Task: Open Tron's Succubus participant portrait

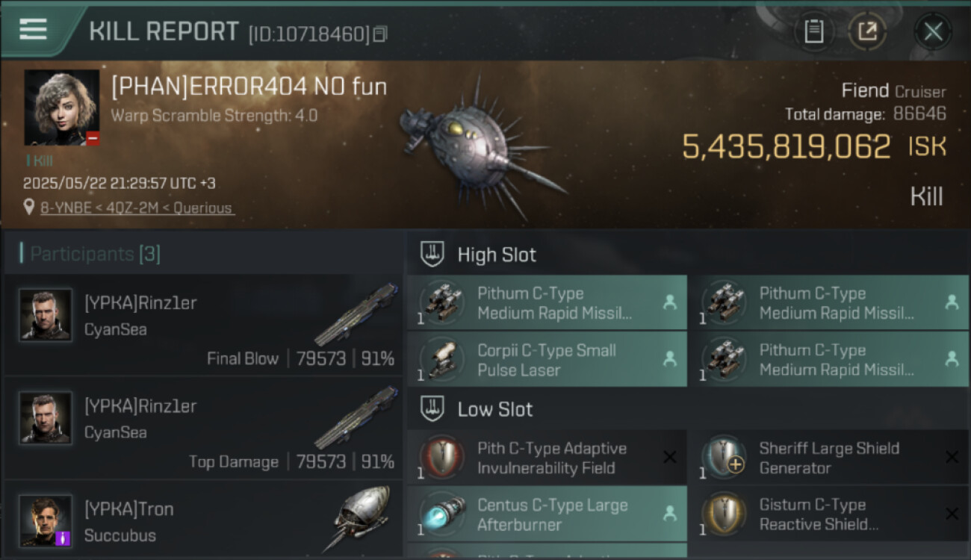Action: (x=46, y=521)
